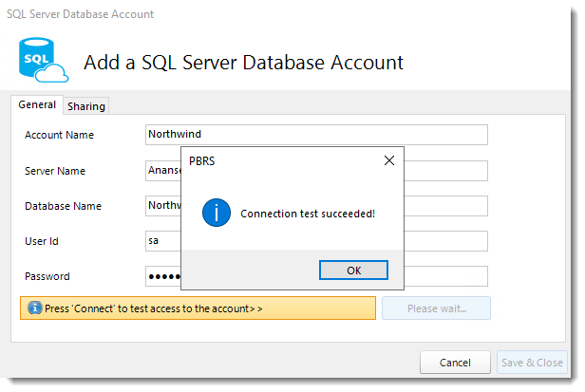Click the 'Password' label
585x392 pixels.
point(47,276)
